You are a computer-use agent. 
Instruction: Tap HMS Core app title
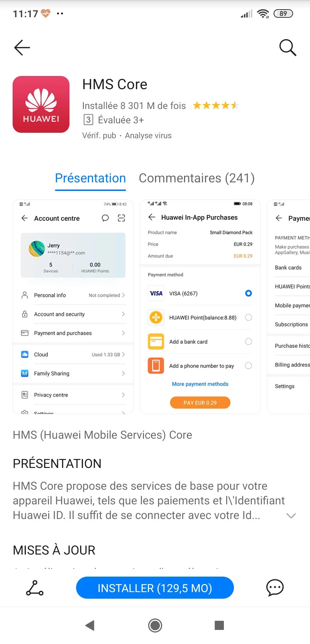(115, 84)
